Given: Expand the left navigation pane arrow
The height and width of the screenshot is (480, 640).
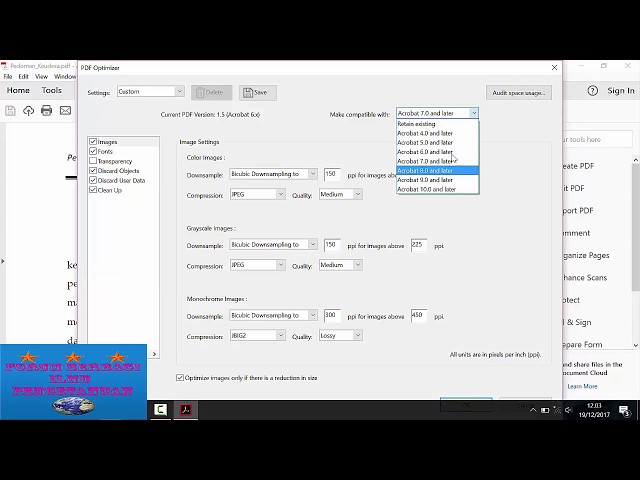Looking at the screenshot, I should pyautogui.click(x=2, y=261).
